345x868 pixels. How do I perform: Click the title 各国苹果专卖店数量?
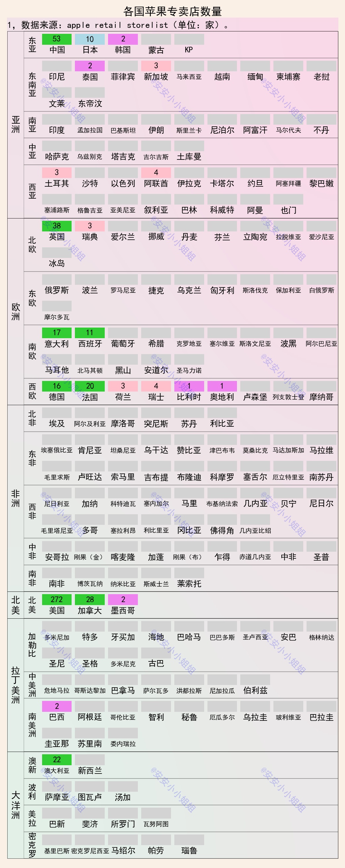click(x=172, y=12)
